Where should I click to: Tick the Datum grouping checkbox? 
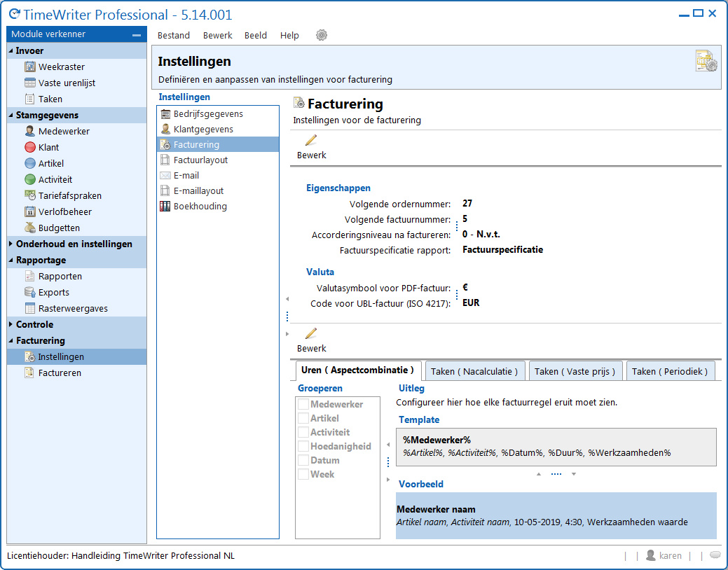click(x=303, y=460)
